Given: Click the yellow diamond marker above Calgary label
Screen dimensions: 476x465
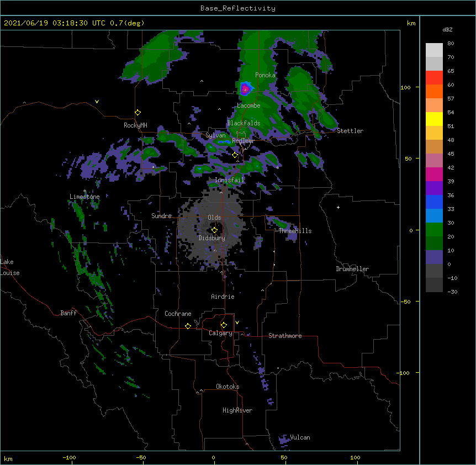Looking at the screenshot, I should (x=224, y=325).
